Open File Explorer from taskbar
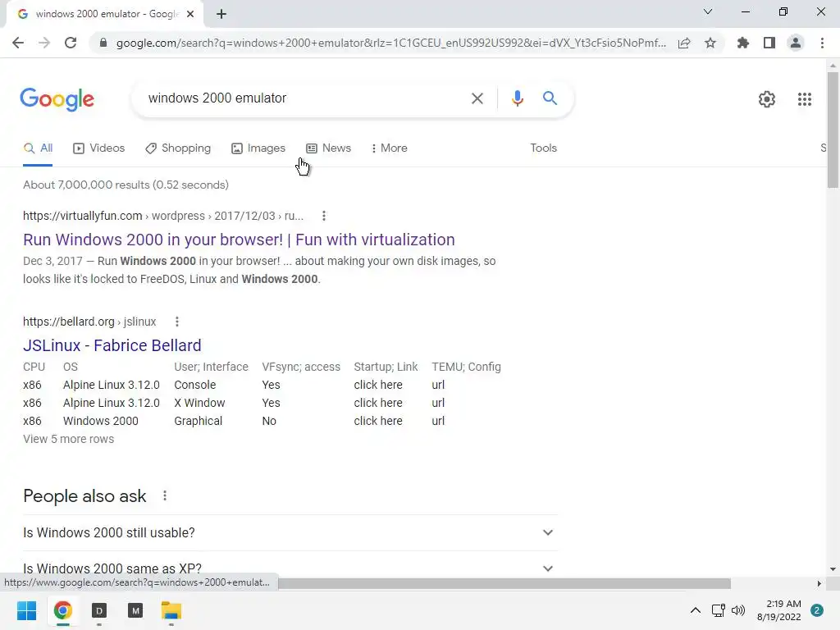The image size is (840, 630). (x=171, y=610)
